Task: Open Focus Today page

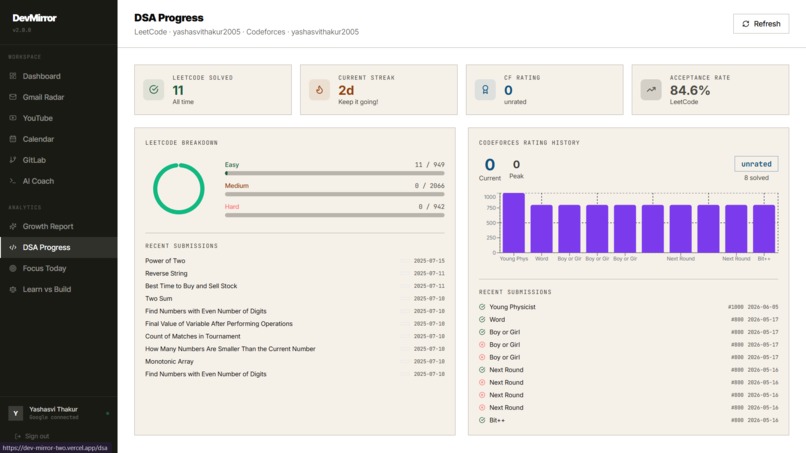Action: 59,268
